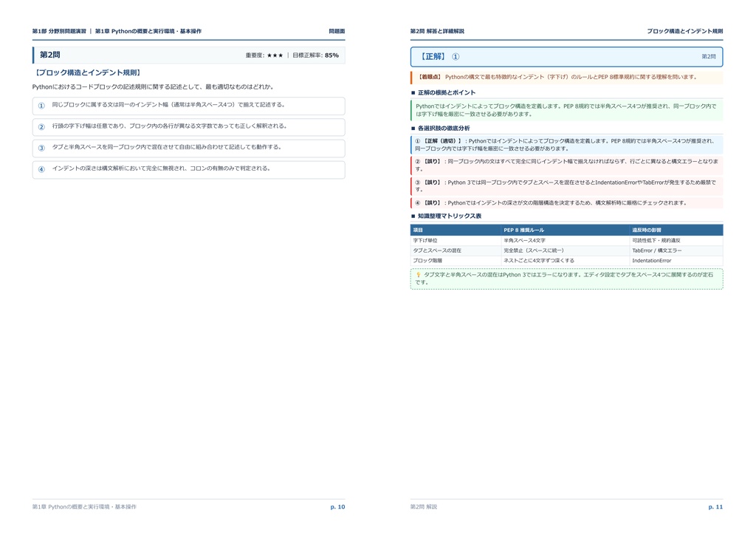Click the 第2問 解説 footer text
This screenshot has height=535, width=756.
coord(424,507)
